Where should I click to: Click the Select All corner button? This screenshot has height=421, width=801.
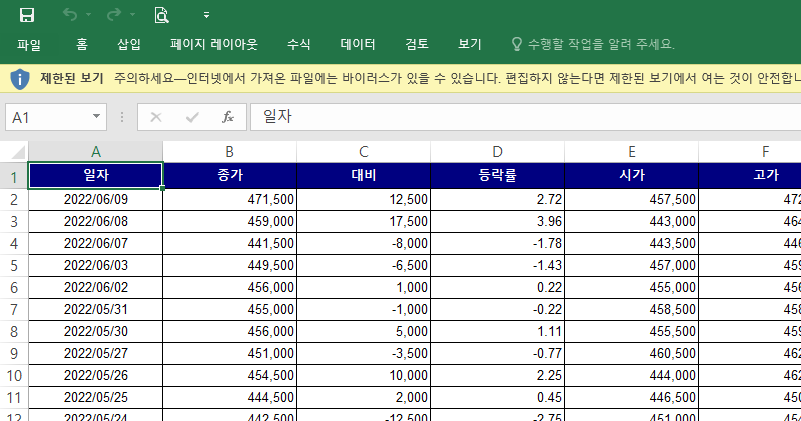point(14,152)
